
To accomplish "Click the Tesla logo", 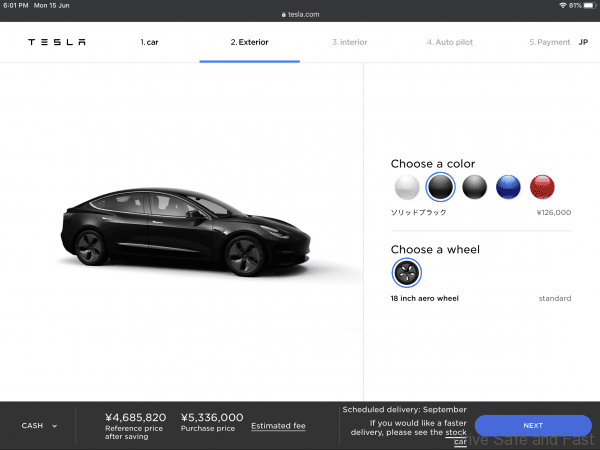I will (x=57, y=42).
